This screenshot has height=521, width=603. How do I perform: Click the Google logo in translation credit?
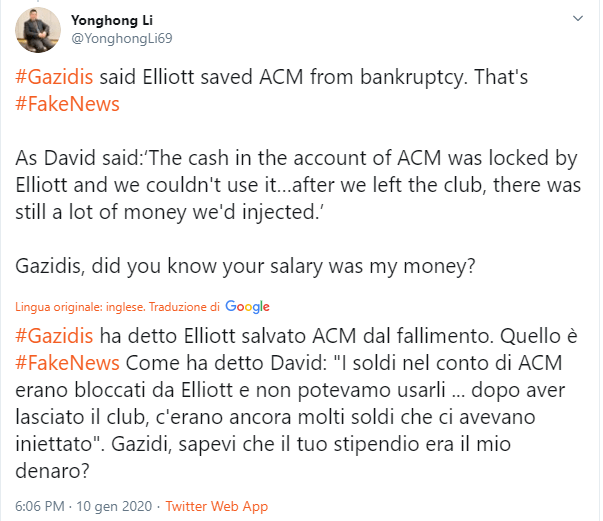[248, 306]
